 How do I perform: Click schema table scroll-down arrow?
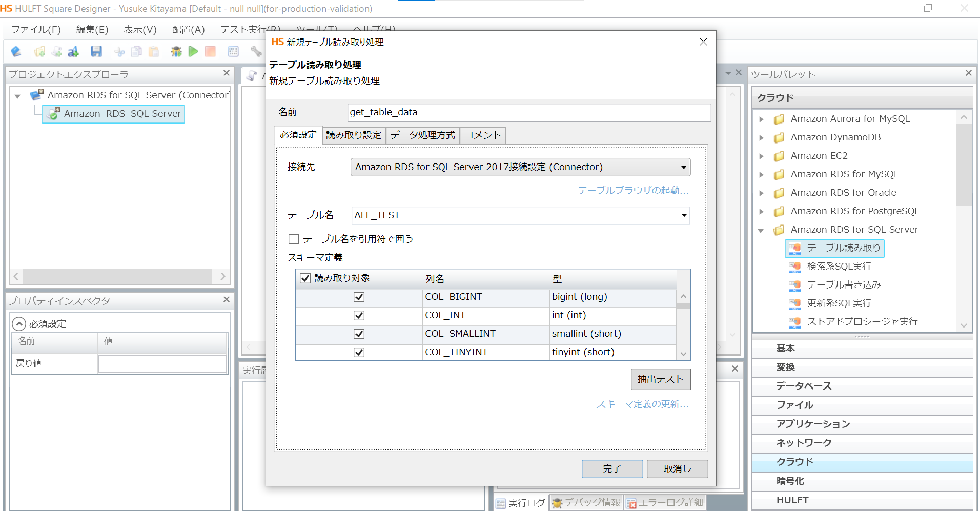tap(683, 354)
